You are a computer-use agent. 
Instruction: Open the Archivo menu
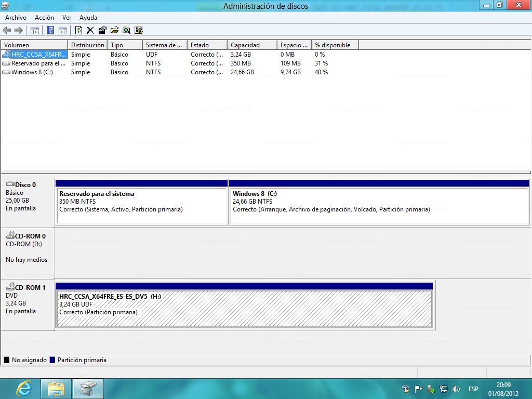pos(16,18)
